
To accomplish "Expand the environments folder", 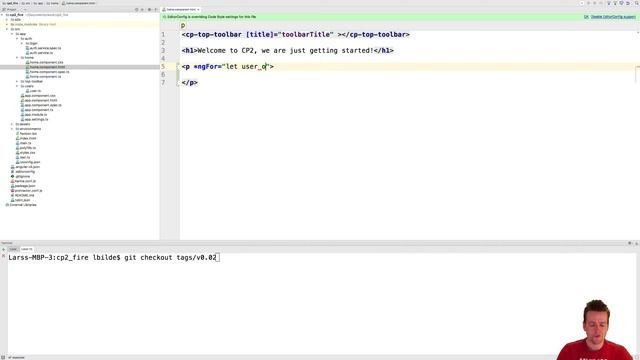I will pos(12,129).
